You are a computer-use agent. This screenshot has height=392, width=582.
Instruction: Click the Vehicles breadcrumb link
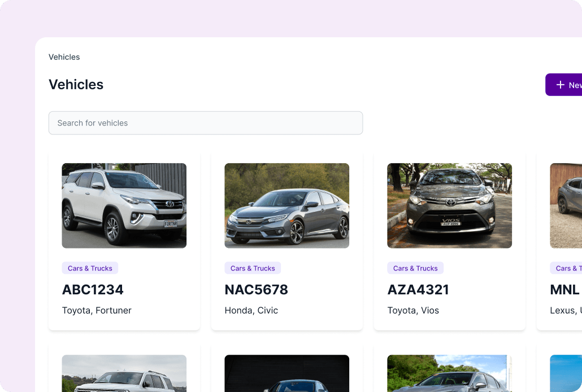pyautogui.click(x=64, y=57)
